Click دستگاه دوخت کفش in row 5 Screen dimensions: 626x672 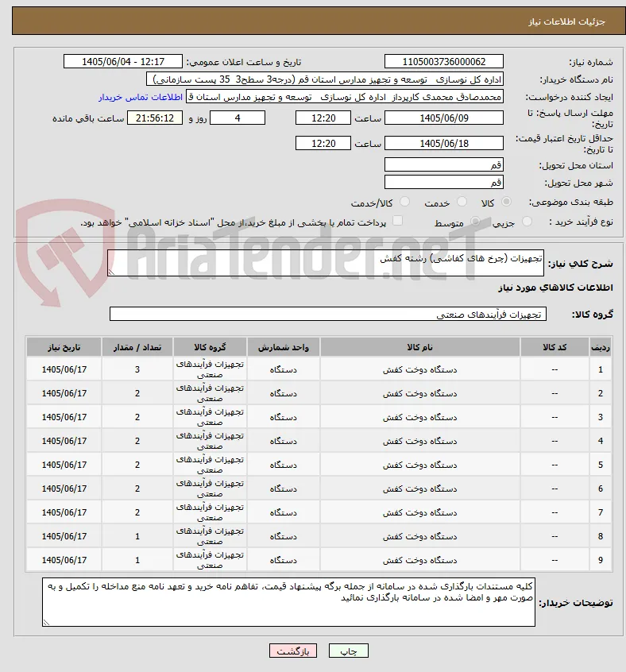pos(420,465)
